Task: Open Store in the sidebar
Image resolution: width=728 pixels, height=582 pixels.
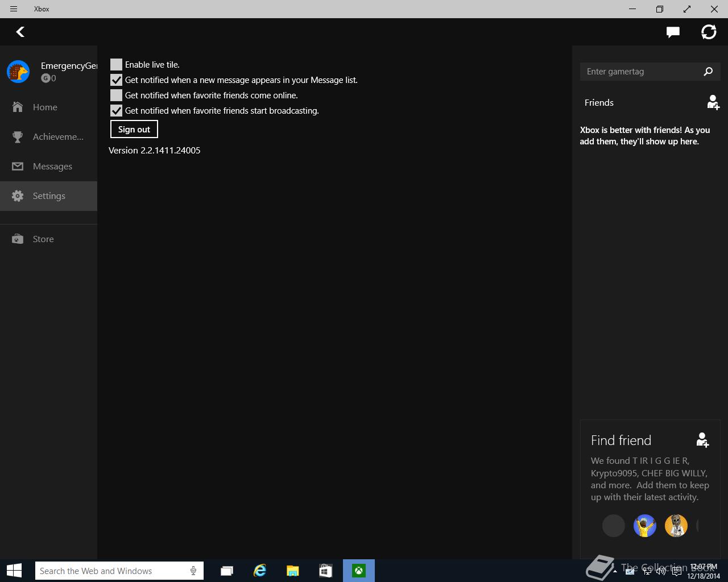Action: (x=48, y=239)
